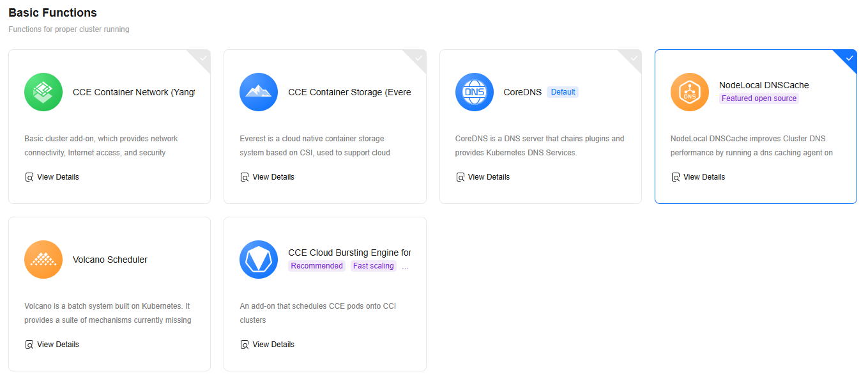
Task: Click the blue mountain Everest storage icon
Action: point(259,92)
